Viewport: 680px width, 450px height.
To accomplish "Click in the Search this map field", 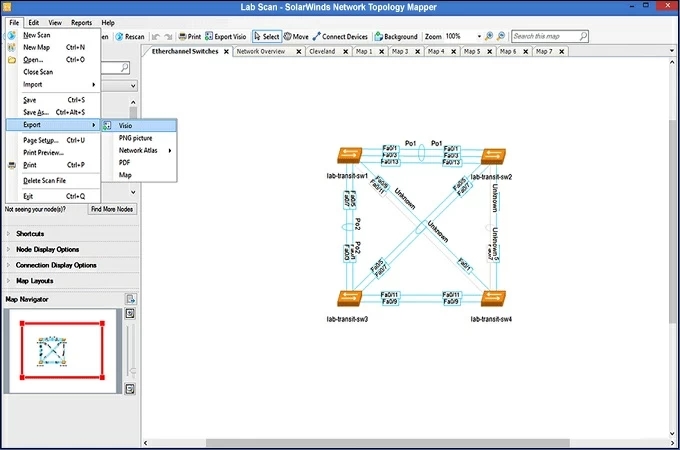I will [x=545, y=36].
